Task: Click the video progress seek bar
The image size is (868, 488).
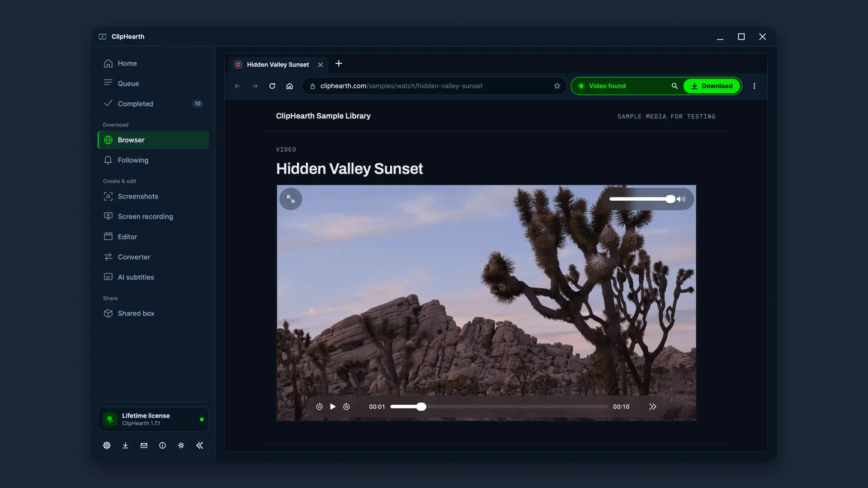Action: tap(499, 407)
